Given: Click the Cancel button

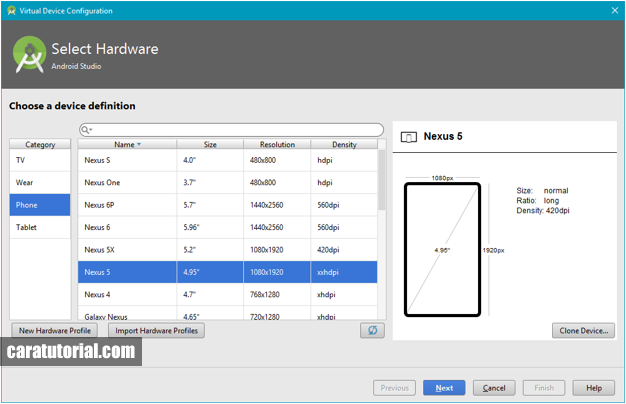Looking at the screenshot, I should (494, 388).
